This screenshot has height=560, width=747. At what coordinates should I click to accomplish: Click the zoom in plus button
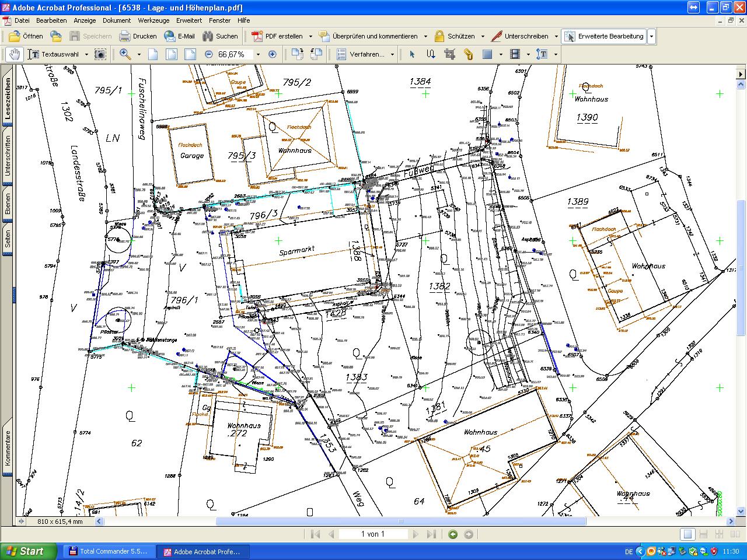pos(272,54)
